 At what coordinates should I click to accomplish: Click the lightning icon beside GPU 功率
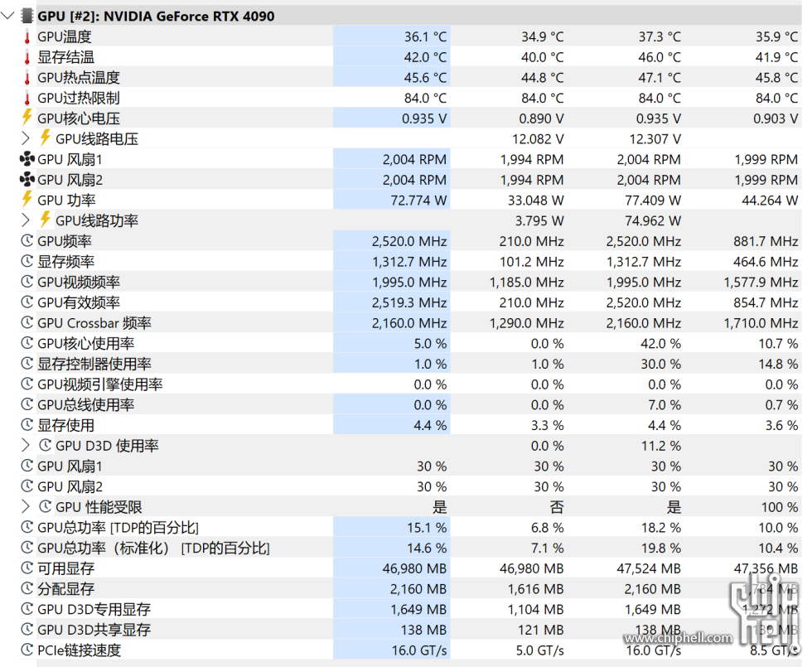[x=27, y=200]
